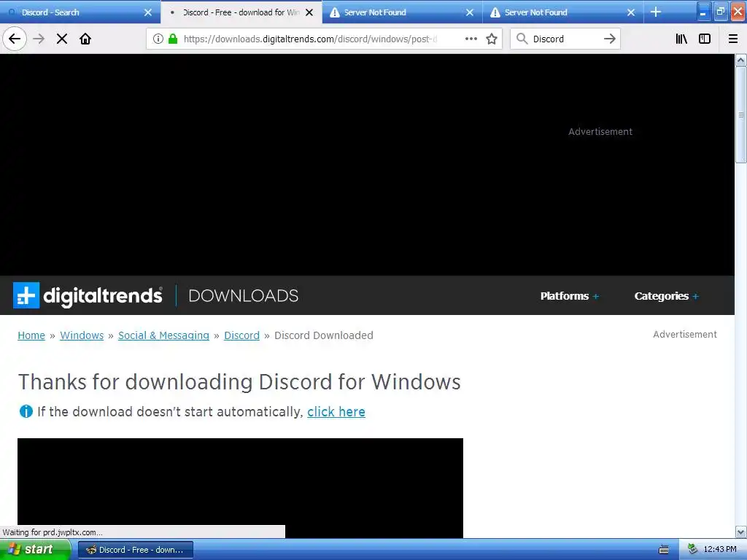747x560 pixels.
Task: Go back to the previous page
Action: point(15,39)
